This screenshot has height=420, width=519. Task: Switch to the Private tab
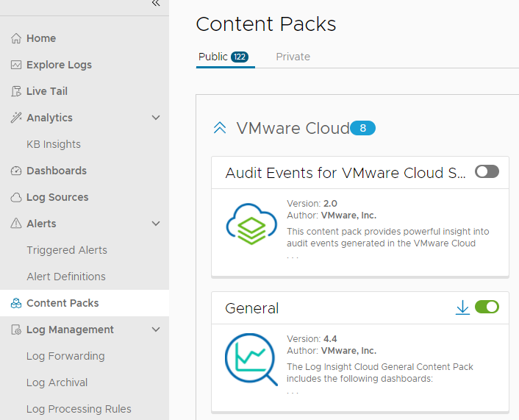[x=293, y=57]
